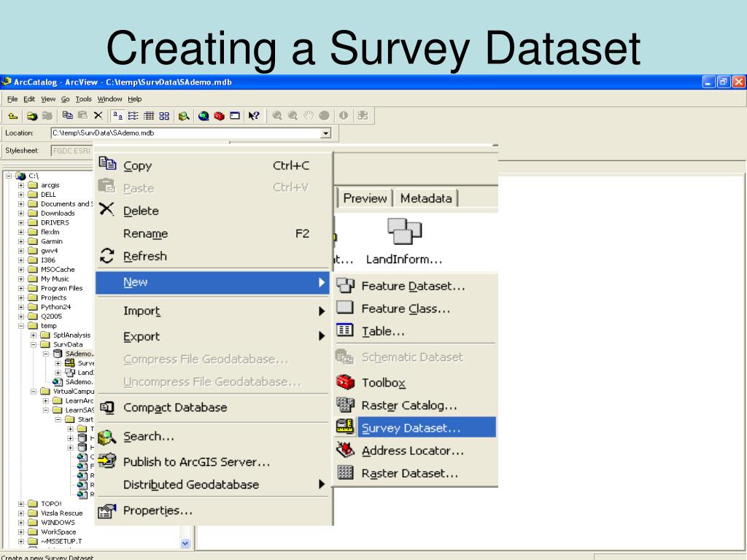Select Address Locator... in New submenu
The image size is (747, 560).
click(415, 451)
